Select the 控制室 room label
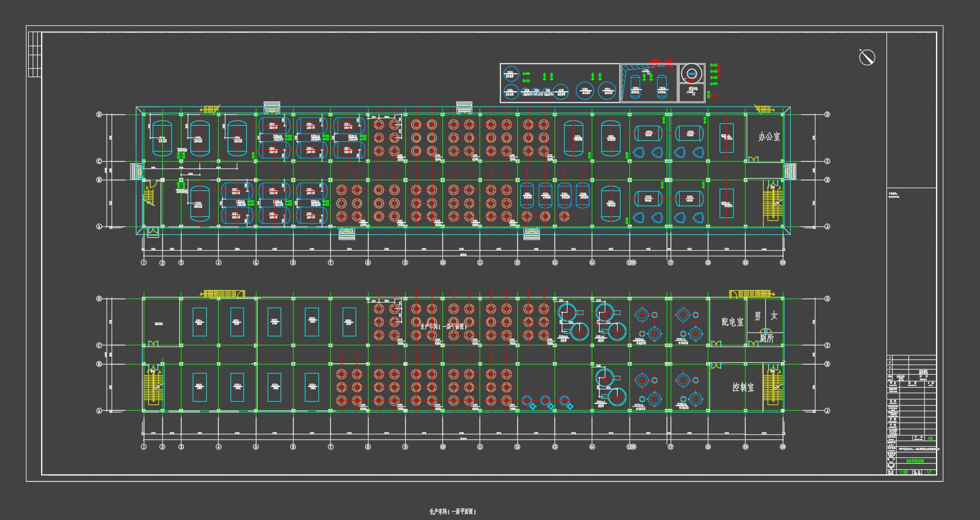This screenshot has width=980, height=520. pos(743,387)
